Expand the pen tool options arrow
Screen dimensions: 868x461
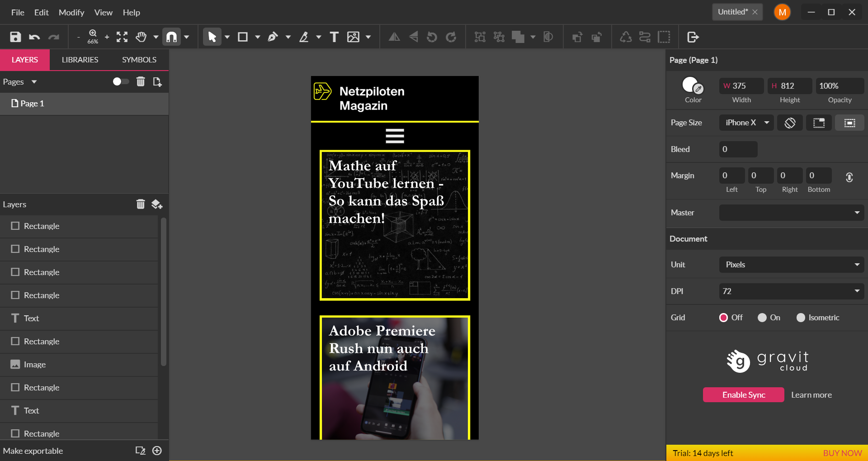(x=288, y=37)
